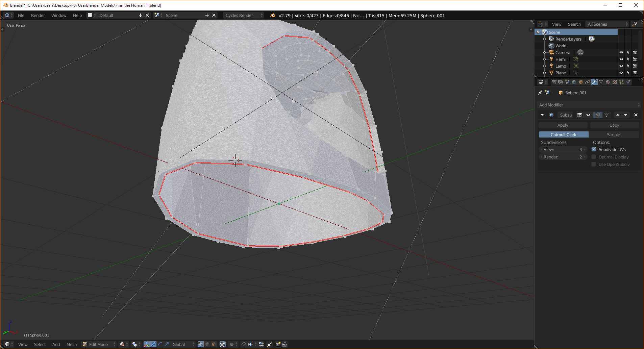
Task: Open the Object properties tab cube icon
Action: (581, 82)
